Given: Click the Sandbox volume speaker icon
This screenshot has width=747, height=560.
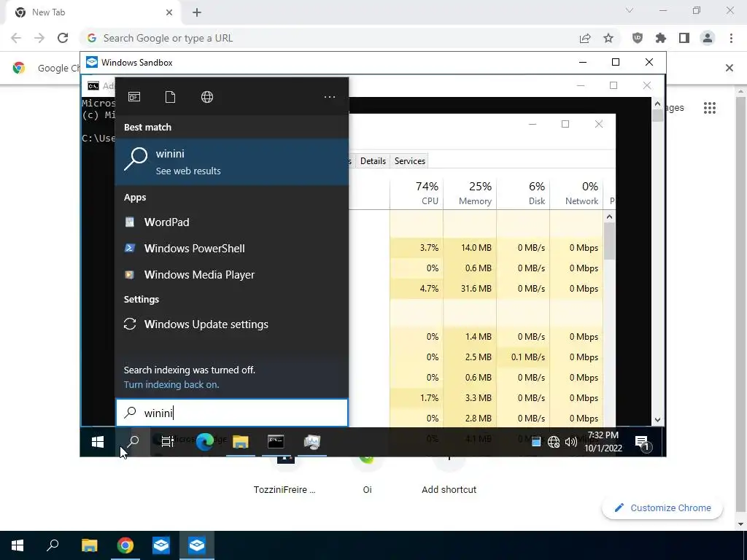Looking at the screenshot, I should coord(570,443).
